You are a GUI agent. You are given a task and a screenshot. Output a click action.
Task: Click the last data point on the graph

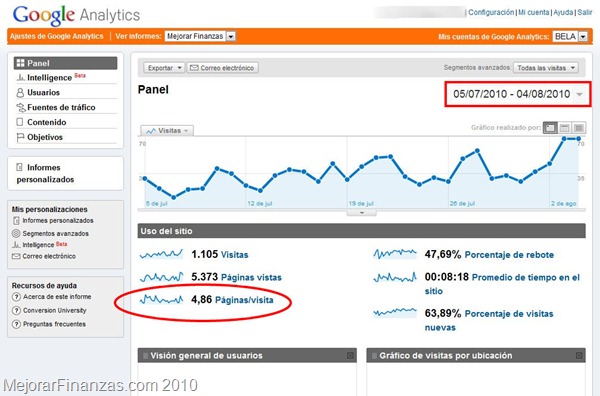(x=578, y=139)
